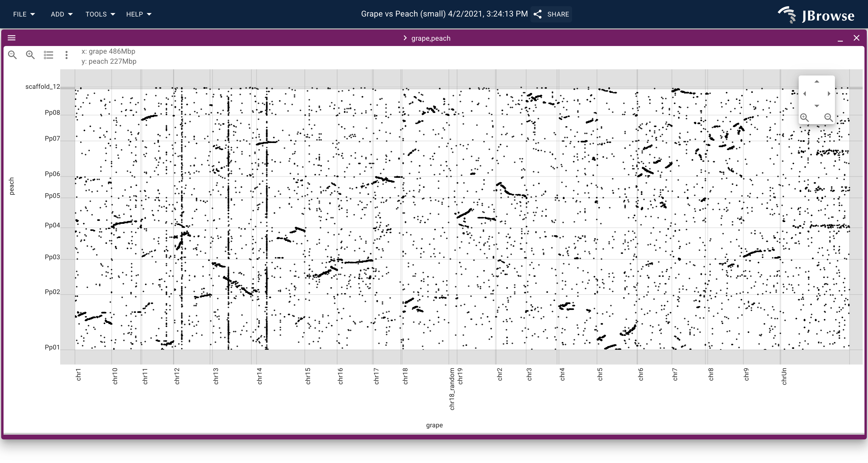Click the chrUn x-axis label
868x463 pixels.
pyautogui.click(x=784, y=376)
